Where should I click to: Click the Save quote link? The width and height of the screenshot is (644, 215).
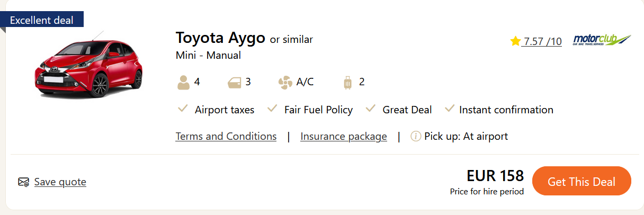[x=60, y=182]
